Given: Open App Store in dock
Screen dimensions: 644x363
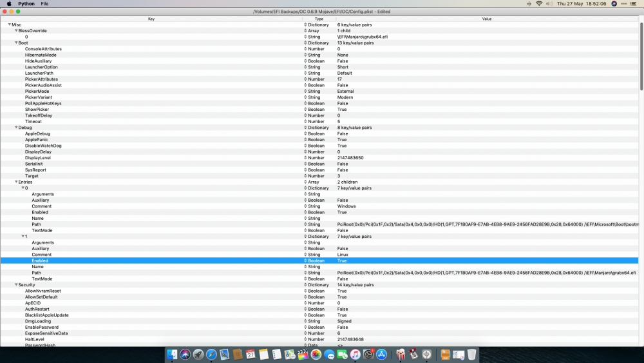Looking at the screenshot, I should (x=381, y=355).
